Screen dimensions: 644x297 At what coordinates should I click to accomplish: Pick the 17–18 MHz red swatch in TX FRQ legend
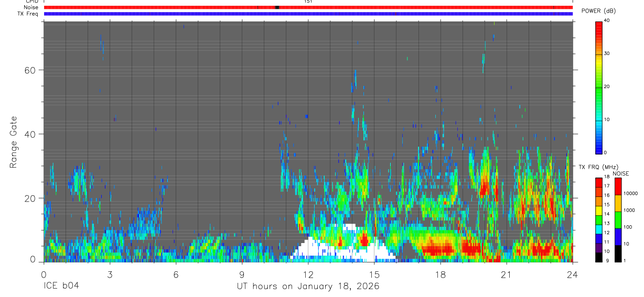[599, 183]
